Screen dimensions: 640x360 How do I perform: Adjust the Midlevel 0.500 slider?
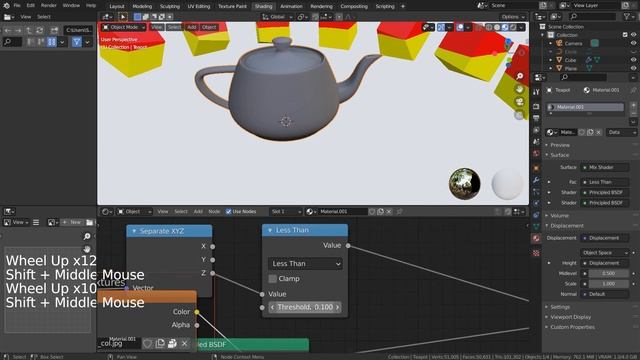(x=608, y=273)
